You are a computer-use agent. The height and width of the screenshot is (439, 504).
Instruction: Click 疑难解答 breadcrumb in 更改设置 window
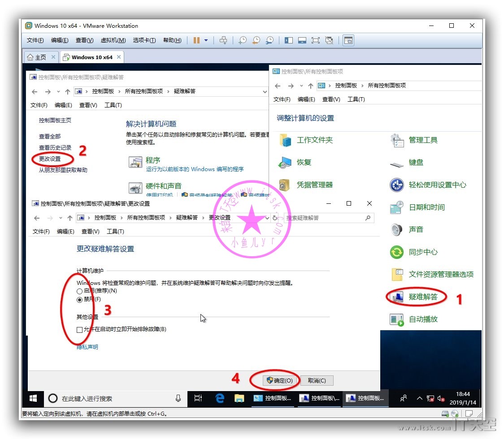[187, 217]
